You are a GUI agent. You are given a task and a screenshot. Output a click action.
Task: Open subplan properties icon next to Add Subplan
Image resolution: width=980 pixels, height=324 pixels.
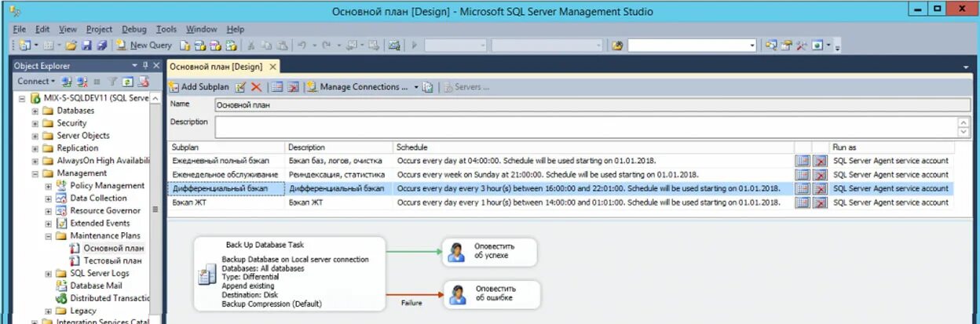click(241, 87)
